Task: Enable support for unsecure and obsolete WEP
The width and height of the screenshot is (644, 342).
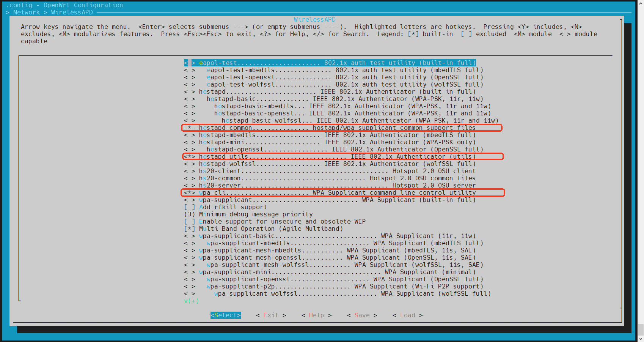Action: point(190,222)
